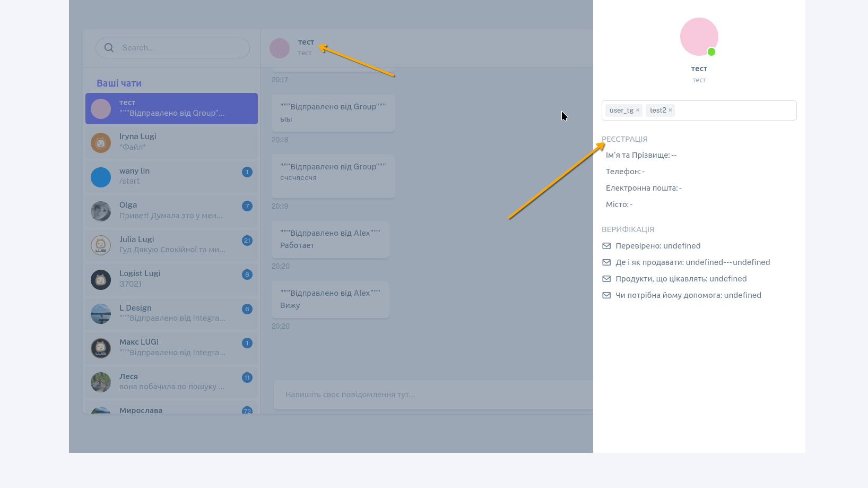The width and height of the screenshot is (868, 488).
Task: Click the L Design avatar picture
Action: tap(101, 313)
